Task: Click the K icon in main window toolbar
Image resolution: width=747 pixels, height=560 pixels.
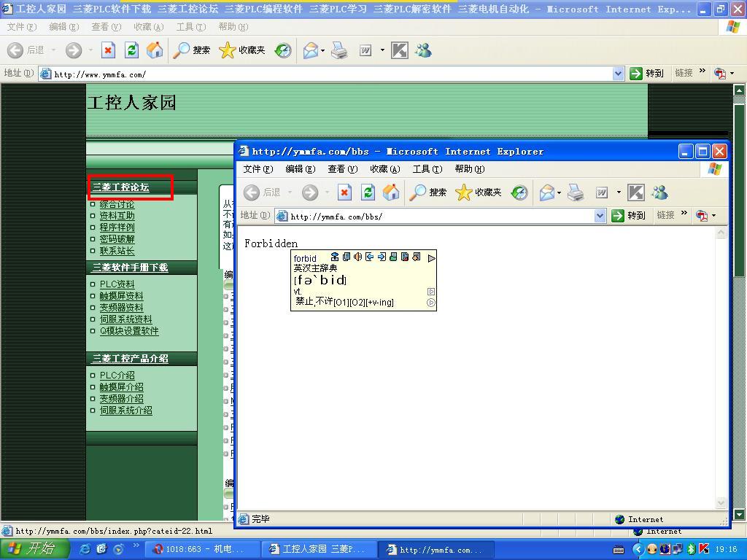Action: point(399,50)
